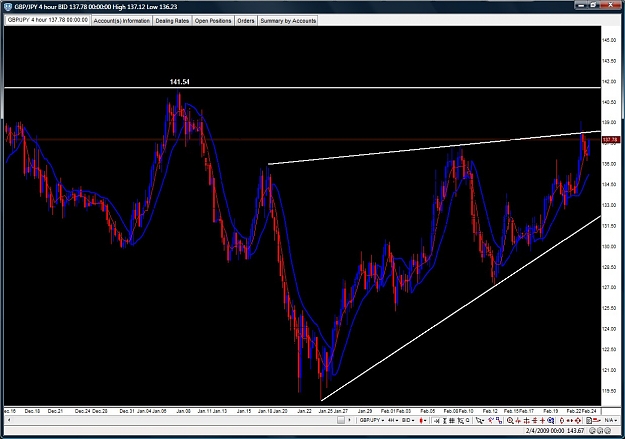The height and width of the screenshot is (439, 625).
Task: Click the blue magnifier icon in toolbar
Action: (551, 420)
